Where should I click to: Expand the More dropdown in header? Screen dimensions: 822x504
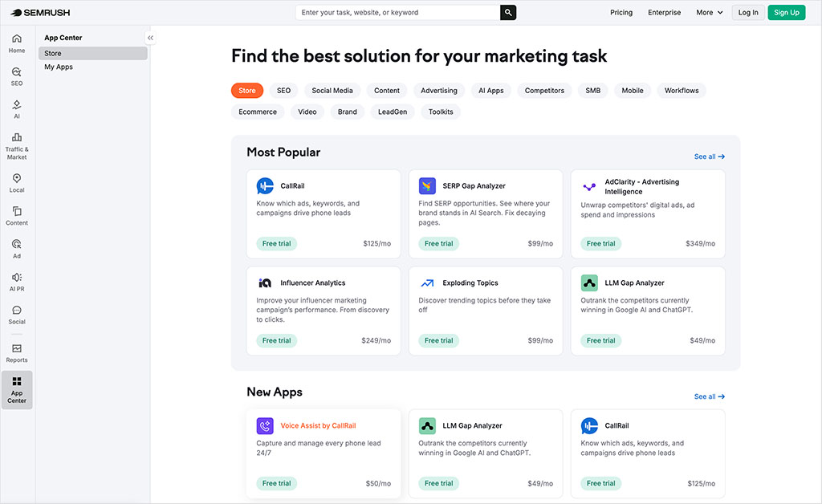pyautogui.click(x=710, y=13)
